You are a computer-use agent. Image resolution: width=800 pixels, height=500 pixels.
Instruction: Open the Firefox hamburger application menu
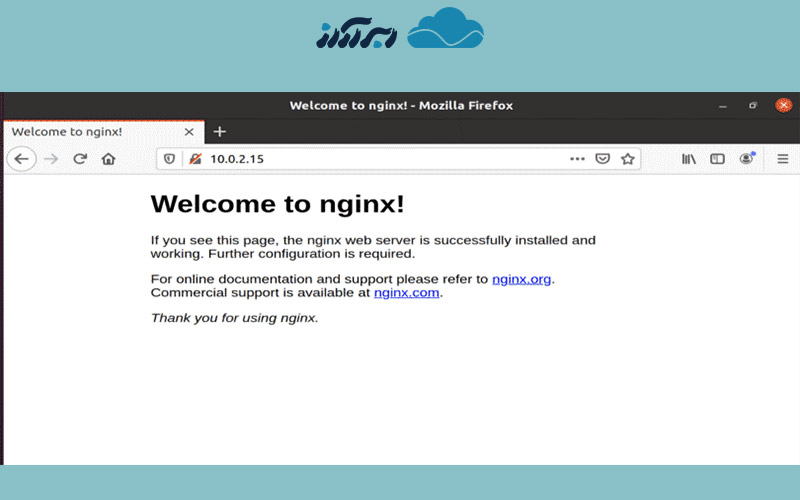click(783, 159)
